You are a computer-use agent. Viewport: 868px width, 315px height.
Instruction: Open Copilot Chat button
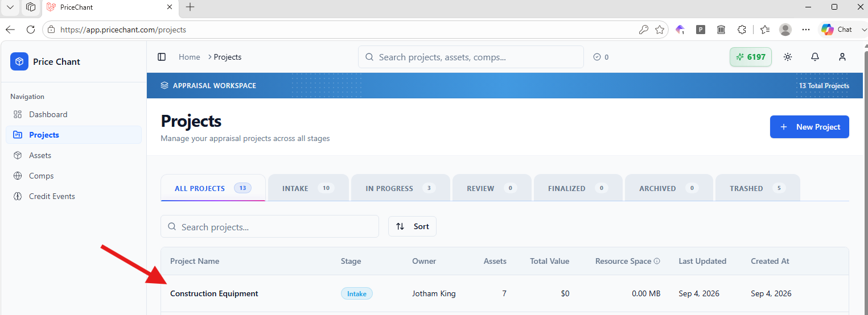coord(838,30)
